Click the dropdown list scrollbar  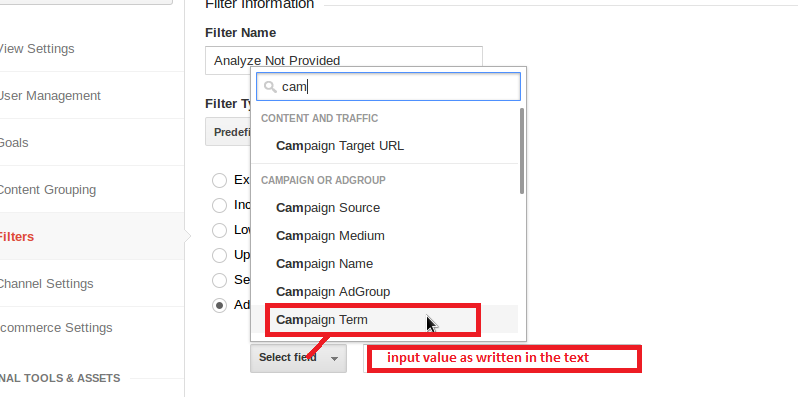[522, 151]
